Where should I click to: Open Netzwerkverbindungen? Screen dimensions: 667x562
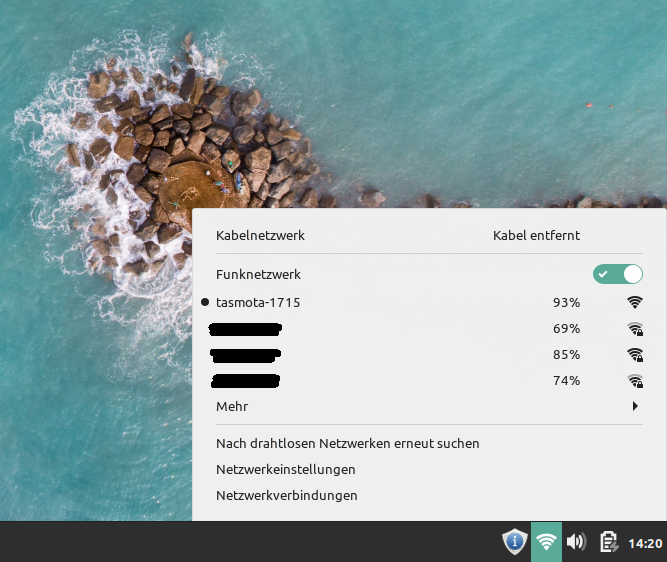tap(286, 495)
